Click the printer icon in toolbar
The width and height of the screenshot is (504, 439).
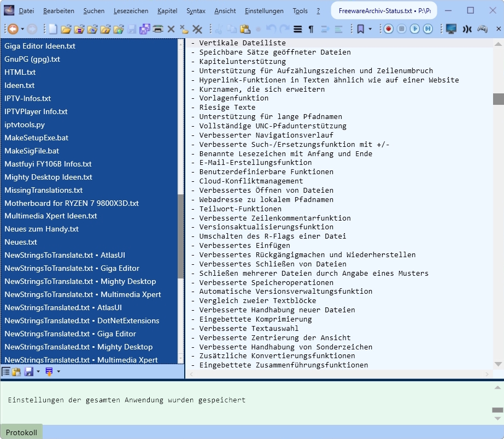[158, 29]
